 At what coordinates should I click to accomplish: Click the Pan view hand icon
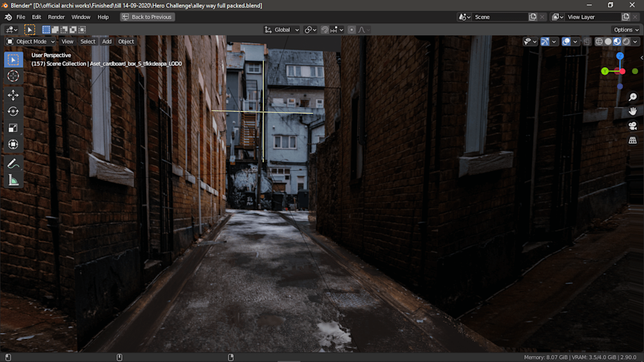632,111
